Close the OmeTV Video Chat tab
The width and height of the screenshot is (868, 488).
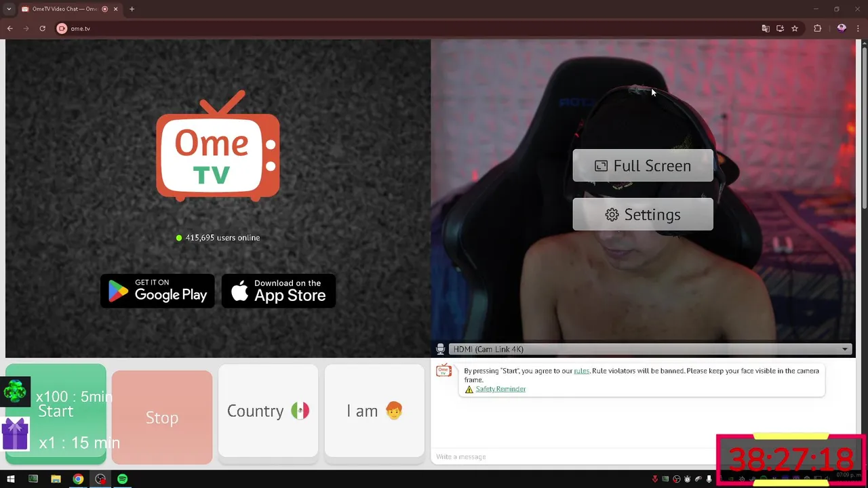click(x=115, y=9)
